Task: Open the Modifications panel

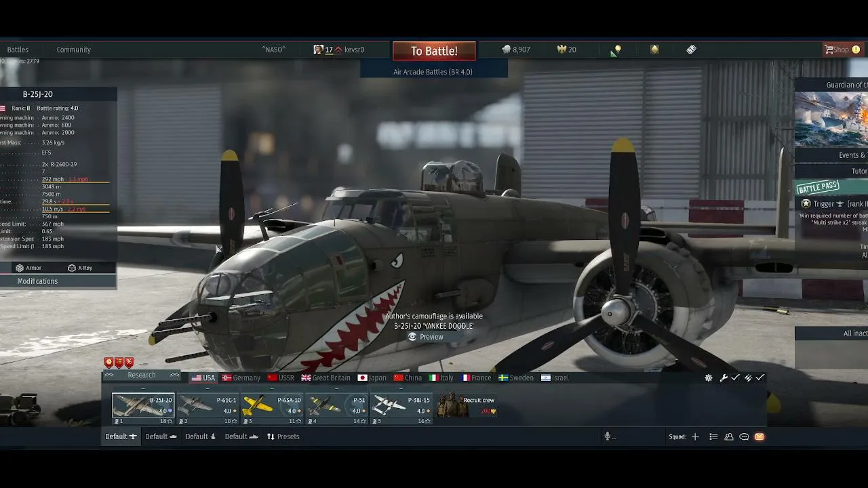Action: (37, 281)
